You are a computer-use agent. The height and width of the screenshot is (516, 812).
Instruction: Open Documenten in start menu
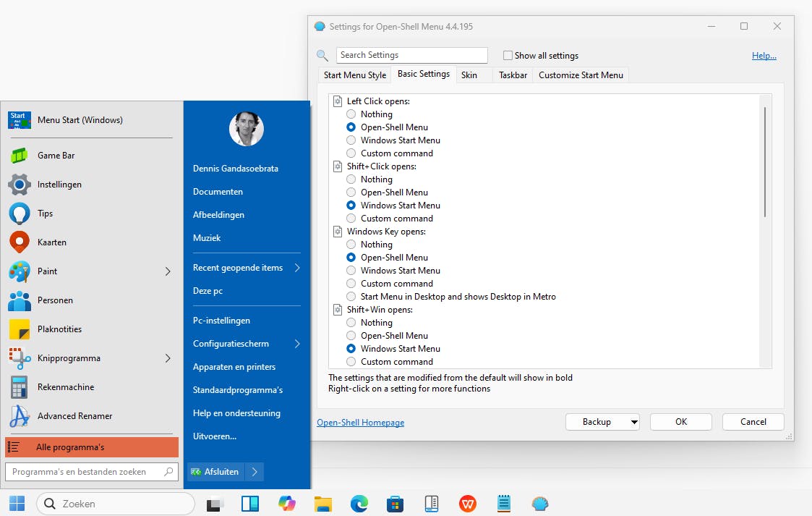pos(218,192)
